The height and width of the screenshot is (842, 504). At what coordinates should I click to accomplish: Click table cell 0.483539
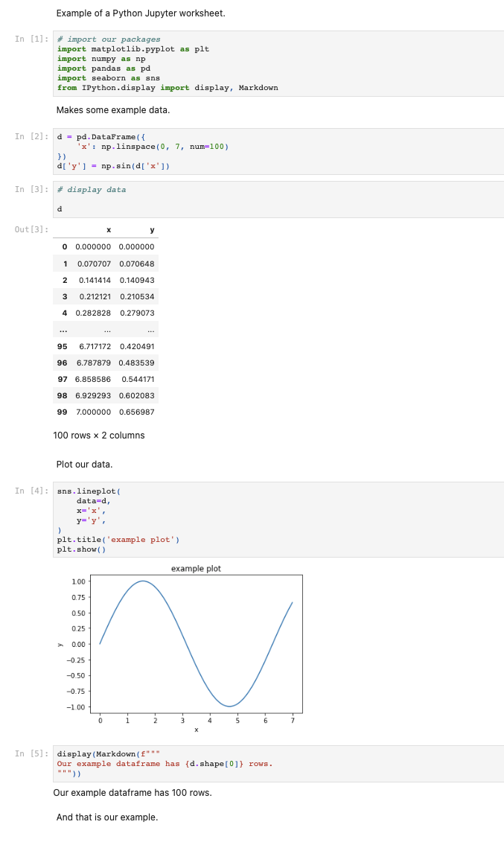136,363
